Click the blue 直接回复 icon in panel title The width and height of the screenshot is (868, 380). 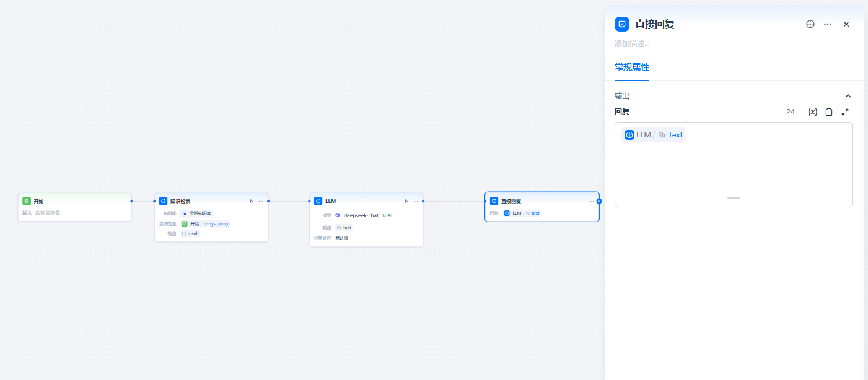coord(622,24)
